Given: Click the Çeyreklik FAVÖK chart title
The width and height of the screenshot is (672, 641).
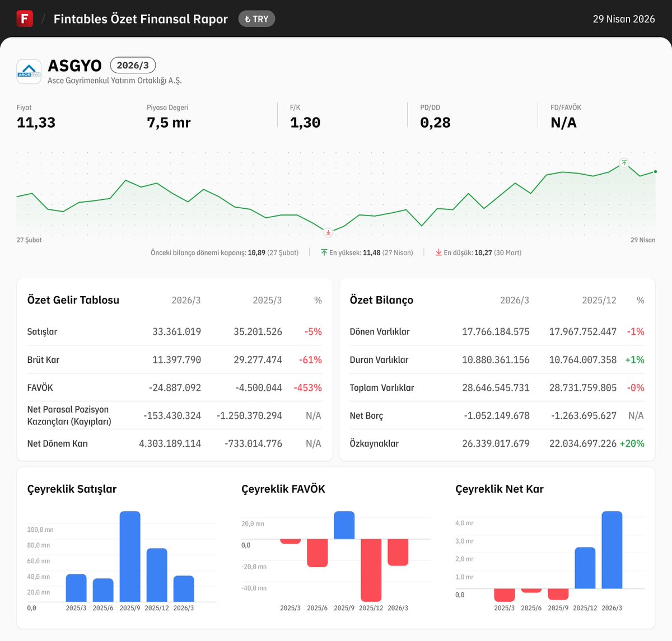Looking at the screenshot, I should tap(283, 489).
